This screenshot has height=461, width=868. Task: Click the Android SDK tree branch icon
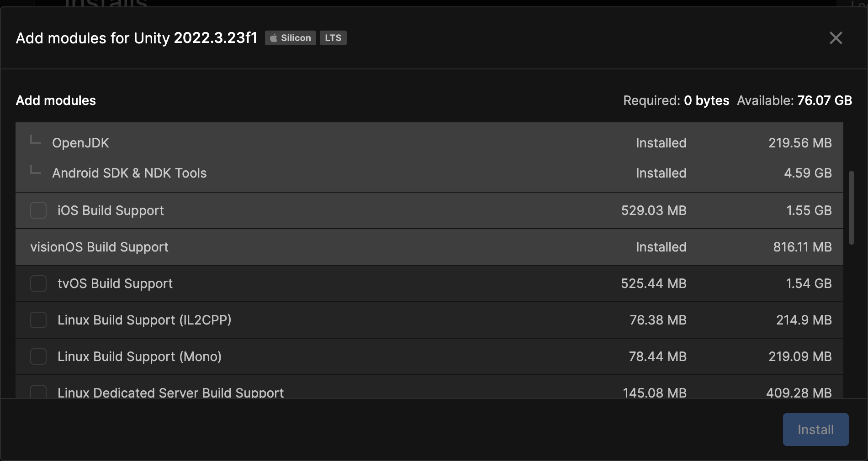click(35, 170)
